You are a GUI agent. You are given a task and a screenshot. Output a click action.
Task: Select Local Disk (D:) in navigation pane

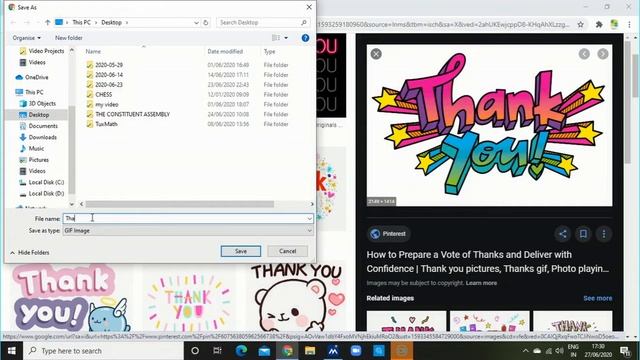point(42,193)
